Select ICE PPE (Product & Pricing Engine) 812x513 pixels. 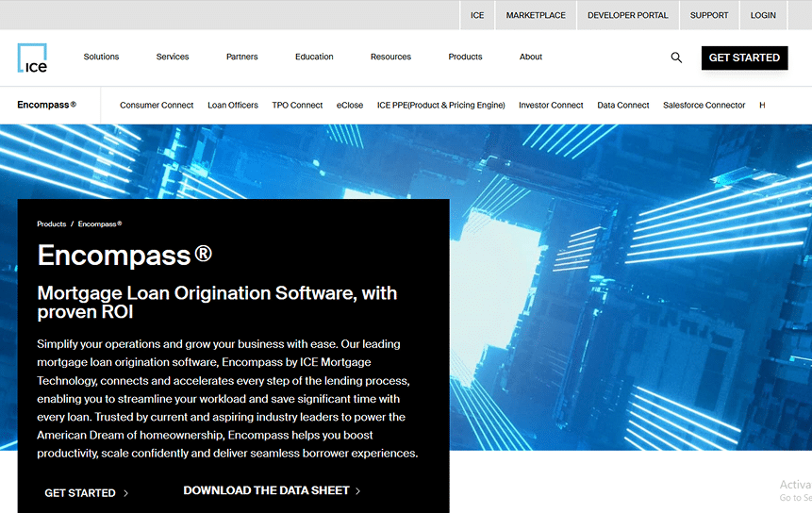[x=441, y=105]
